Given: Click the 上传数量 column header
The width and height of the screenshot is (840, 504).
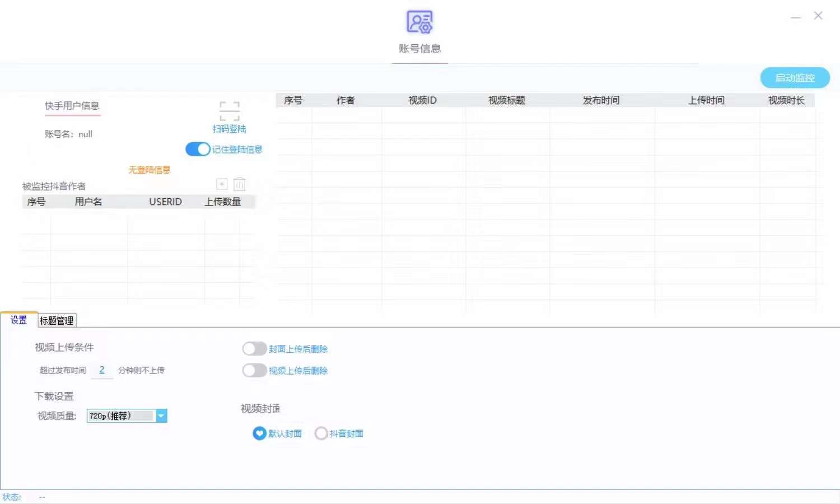Looking at the screenshot, I should [x=223, y=202].
